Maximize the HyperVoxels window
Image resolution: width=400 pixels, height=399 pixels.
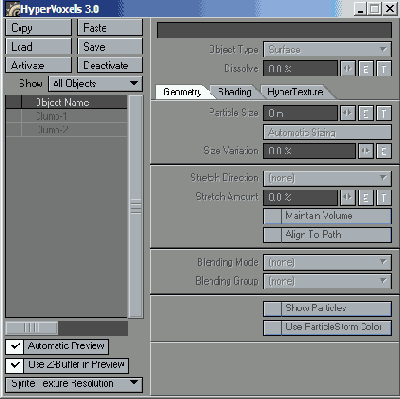pos(374,9)
